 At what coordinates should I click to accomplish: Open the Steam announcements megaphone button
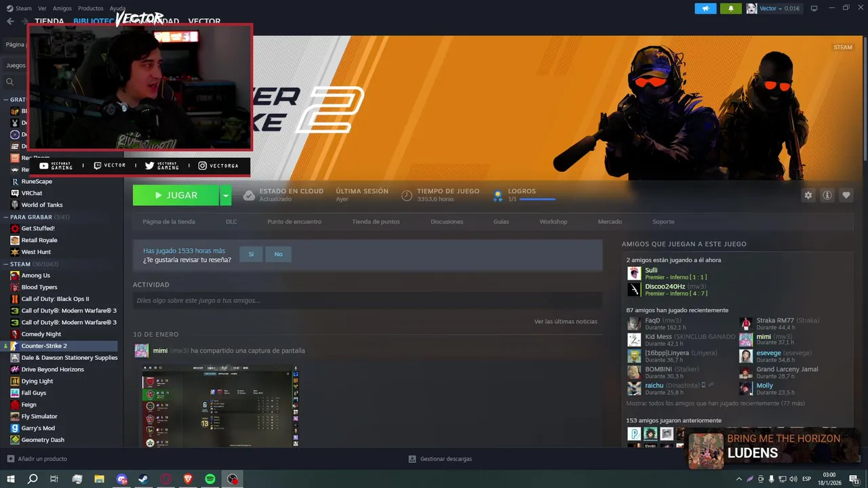tap(705, 9)
